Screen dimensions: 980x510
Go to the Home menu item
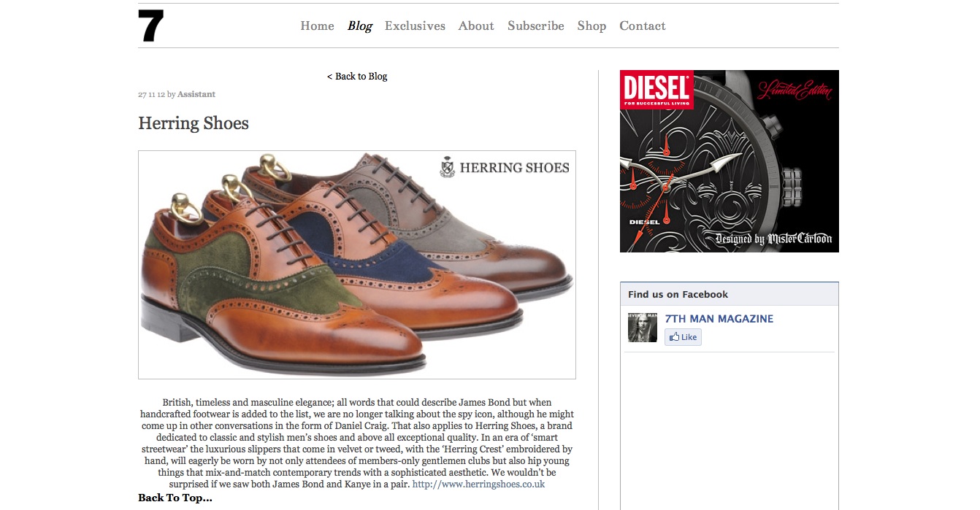[317, 26]
